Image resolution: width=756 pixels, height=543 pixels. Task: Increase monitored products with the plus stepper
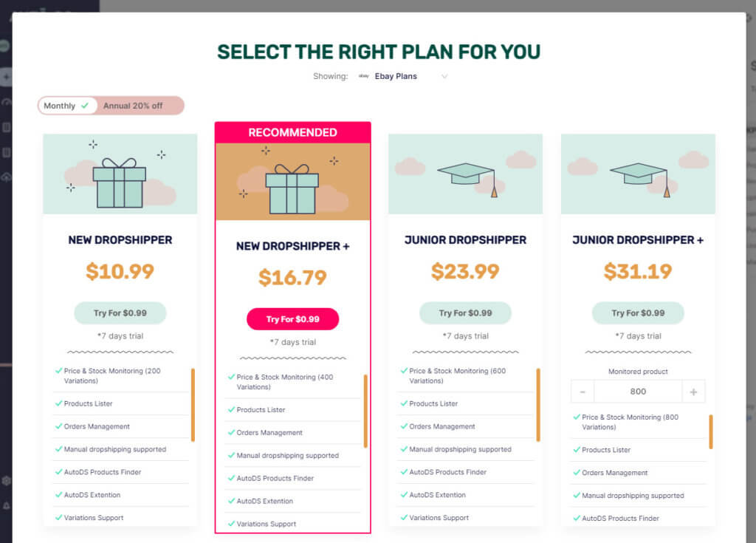693,391
